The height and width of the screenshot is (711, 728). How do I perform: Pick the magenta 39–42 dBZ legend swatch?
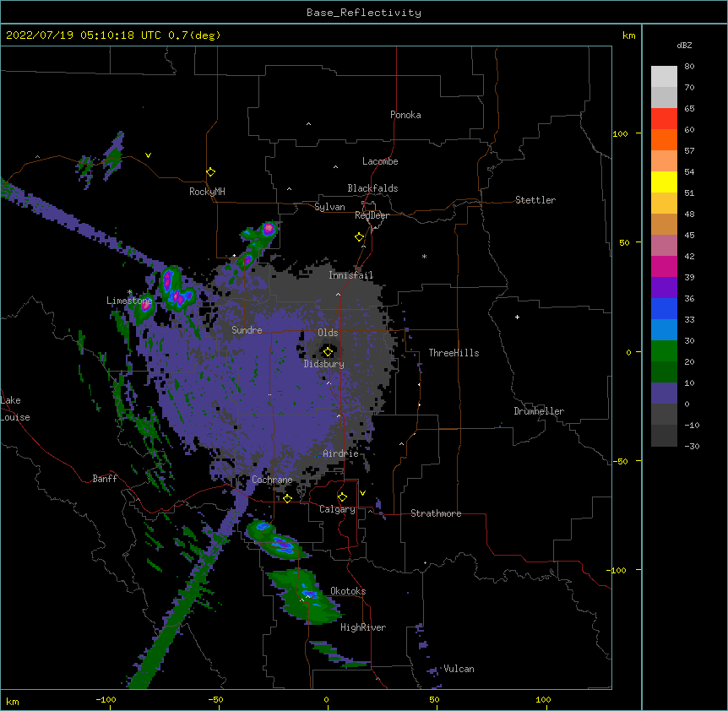[664, 266]
